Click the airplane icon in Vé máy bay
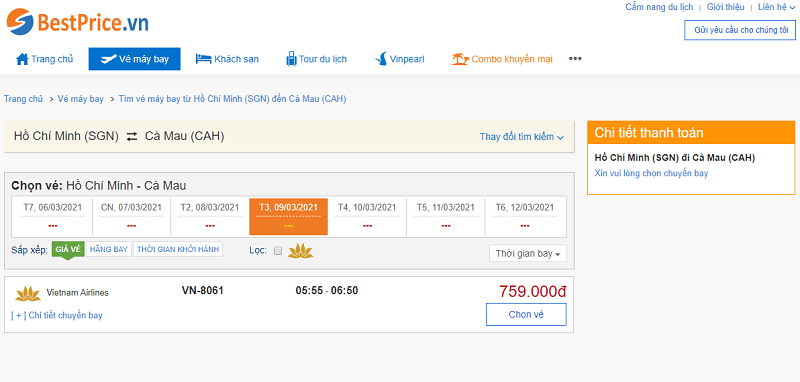 coord(109,59)
